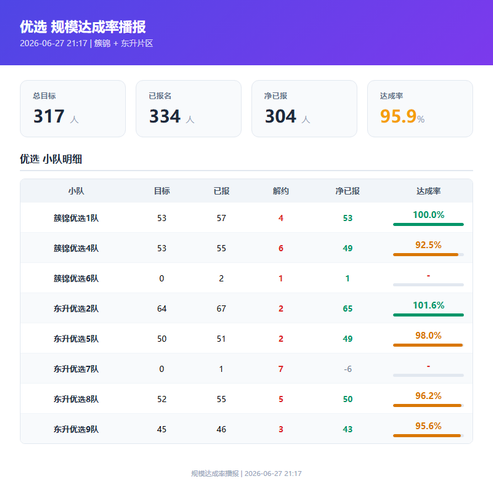
Task: Select the 净已报 304 summary card
Action: tap(304, 109)
